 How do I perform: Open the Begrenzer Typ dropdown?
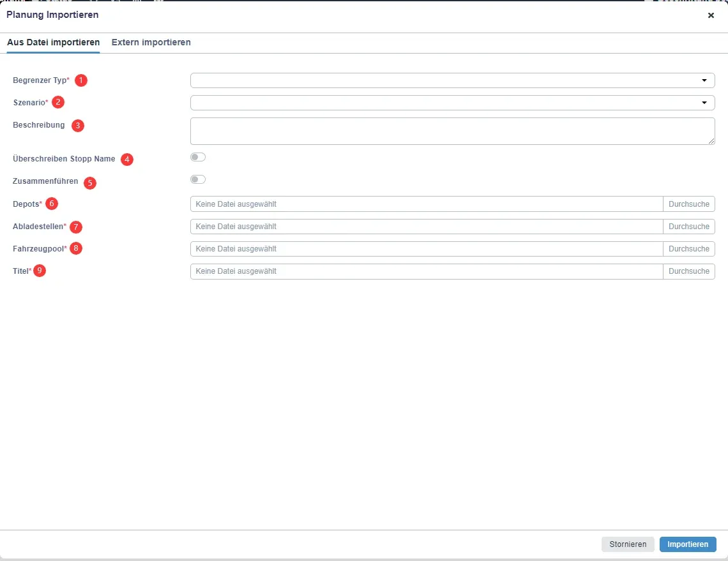pyautogui.click(x=452, y=80)
